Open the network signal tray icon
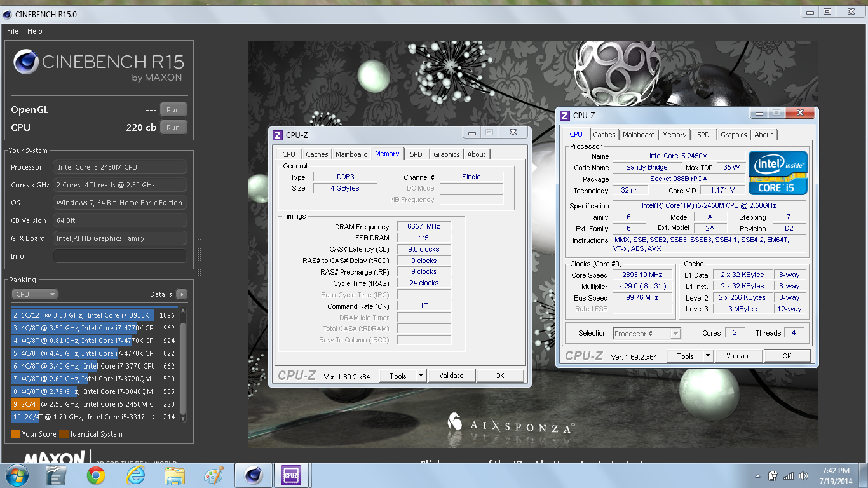Screen dimensions: 868x488 [x=789, y=476]
